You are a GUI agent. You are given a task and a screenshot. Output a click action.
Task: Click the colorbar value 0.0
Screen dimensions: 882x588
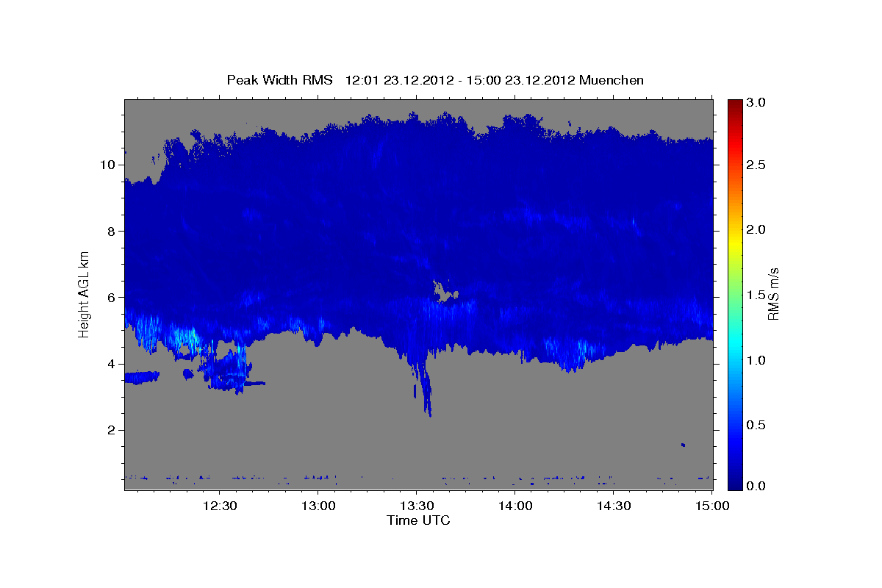[x=756, y=486]
